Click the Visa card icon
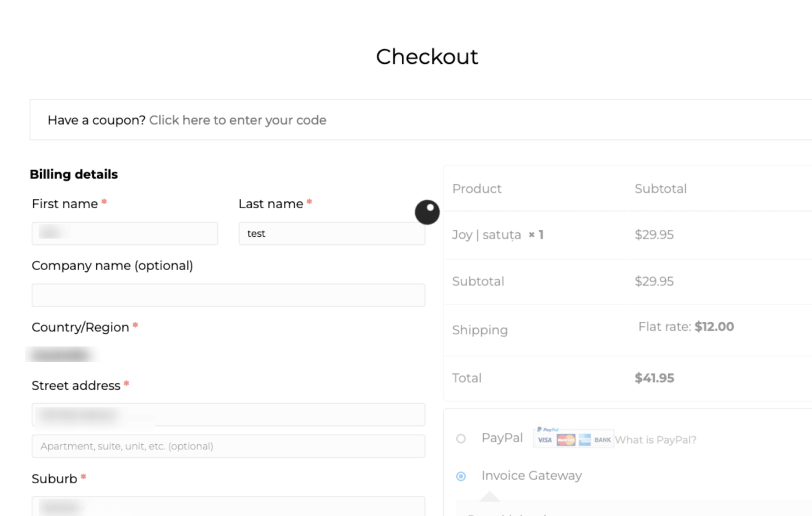The image size is (812, 516). click(545, 439)
